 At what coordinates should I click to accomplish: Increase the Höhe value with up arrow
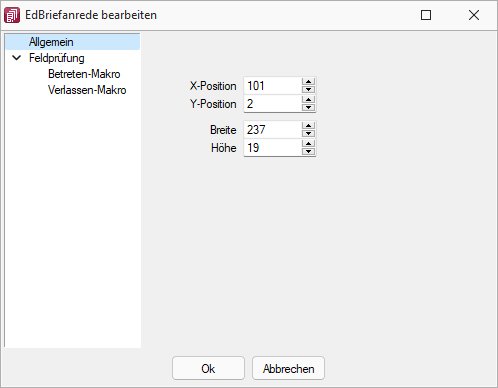(308, 144)
